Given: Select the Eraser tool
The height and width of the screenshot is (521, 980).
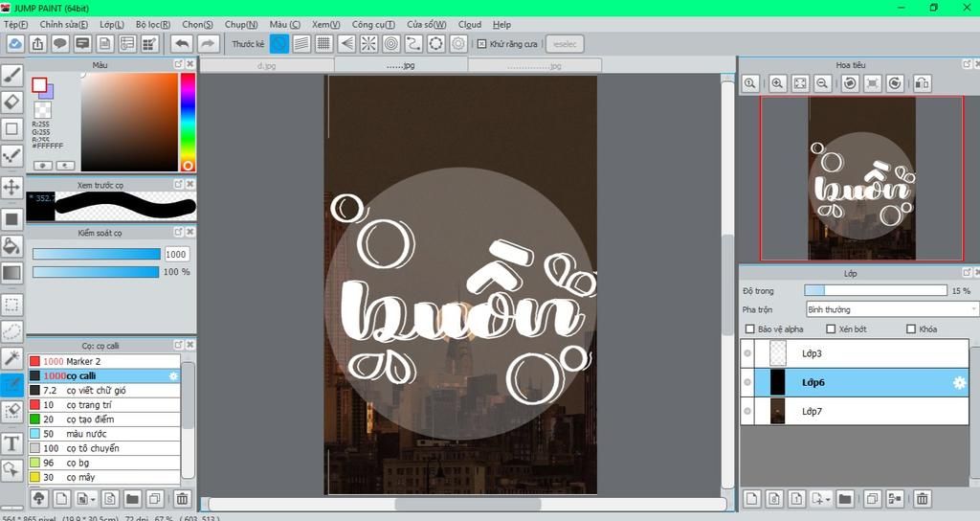Looking at the screenshot, I should [11, 102].
